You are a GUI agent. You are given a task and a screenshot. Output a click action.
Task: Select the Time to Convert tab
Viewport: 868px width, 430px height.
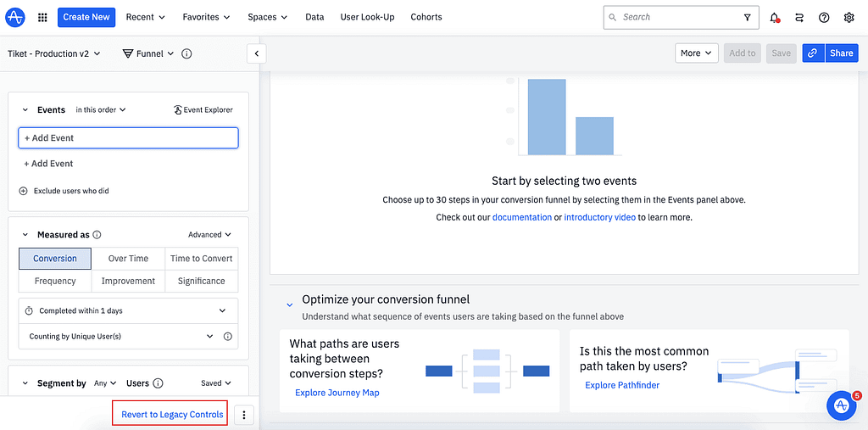tap(202, 259)
